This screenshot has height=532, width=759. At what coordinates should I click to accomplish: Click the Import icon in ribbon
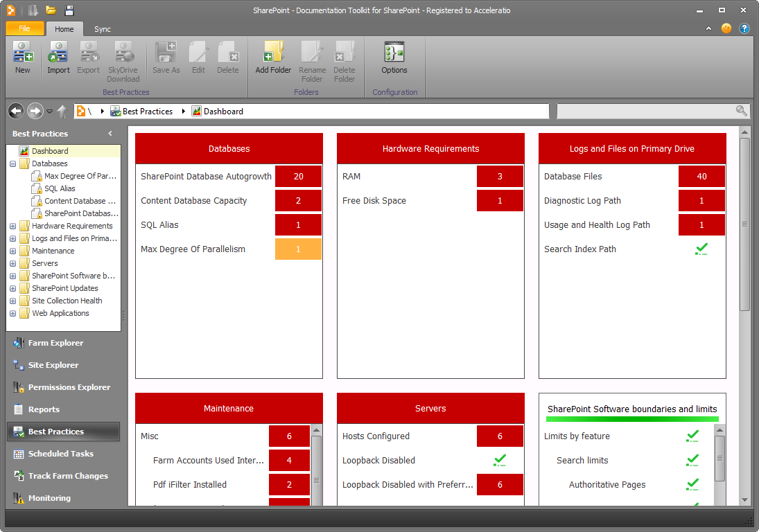58,57
